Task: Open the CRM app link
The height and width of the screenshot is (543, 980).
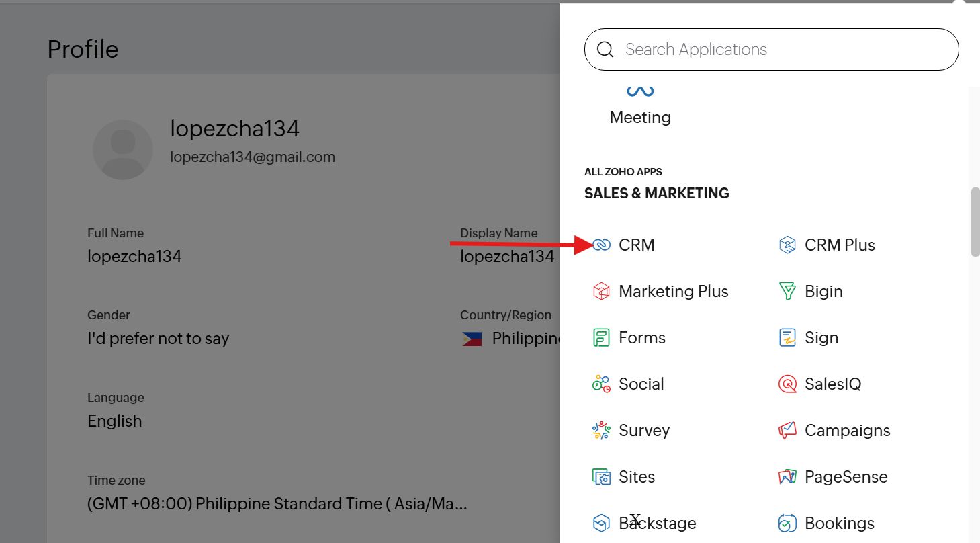Action: (636, 245)
